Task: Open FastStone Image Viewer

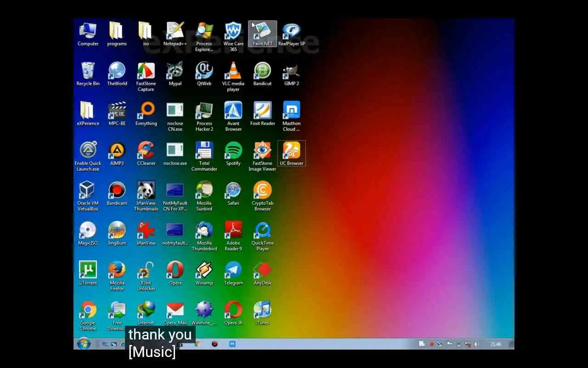Action: point(262,156)
